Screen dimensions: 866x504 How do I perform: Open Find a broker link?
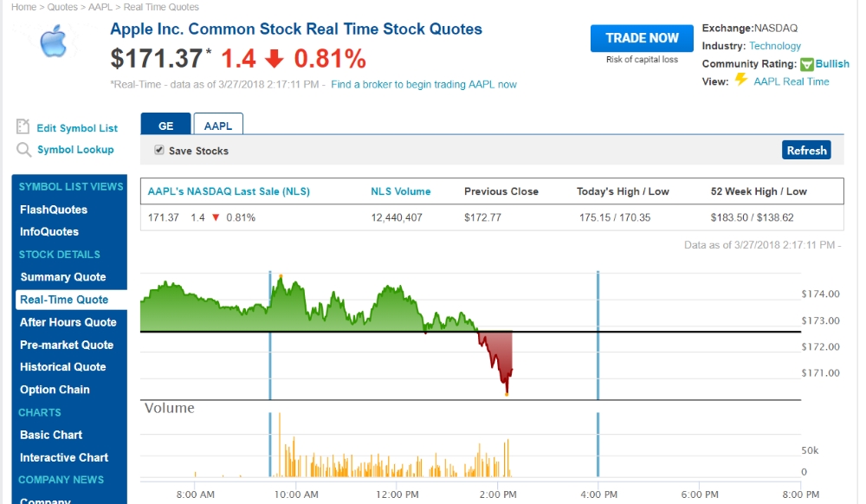(x=423, y=85)
